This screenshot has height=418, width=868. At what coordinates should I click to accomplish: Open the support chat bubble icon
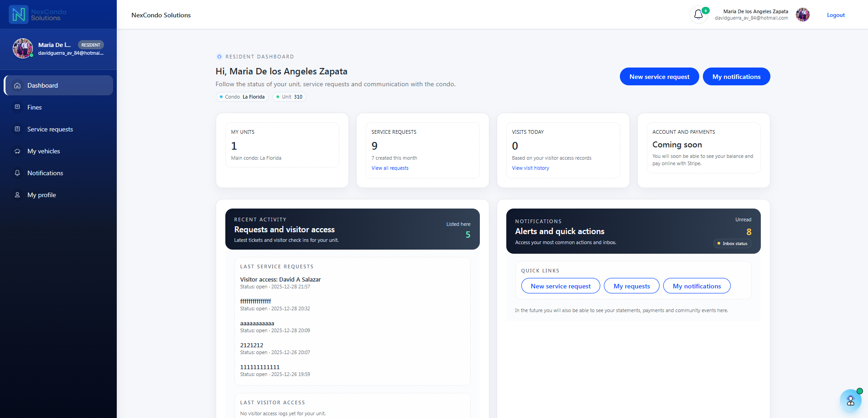851,400
